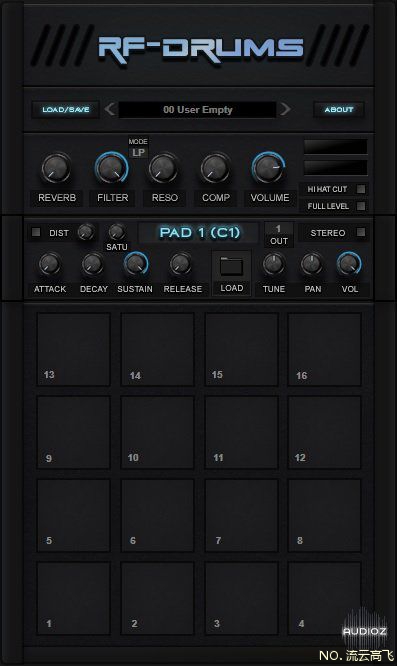The image size is (397, 666).
Task: Click the Satu knob
Action: click(116, 232)
